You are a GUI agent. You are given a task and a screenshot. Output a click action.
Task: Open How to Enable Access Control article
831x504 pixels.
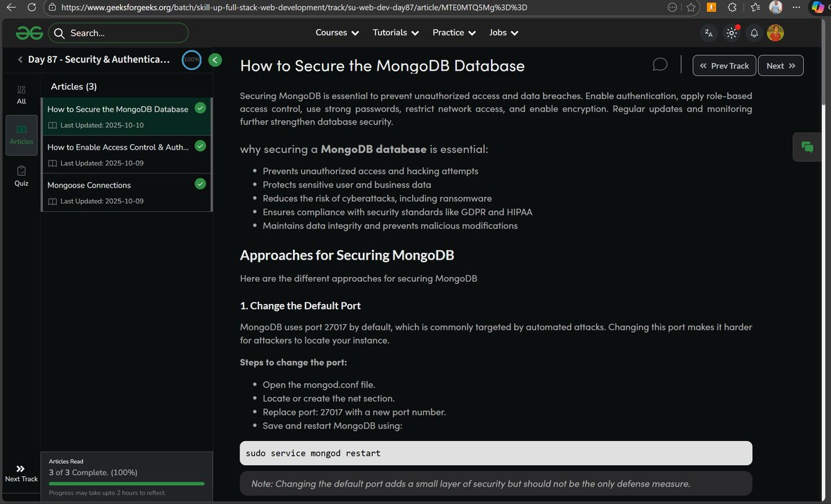point(127,154)
